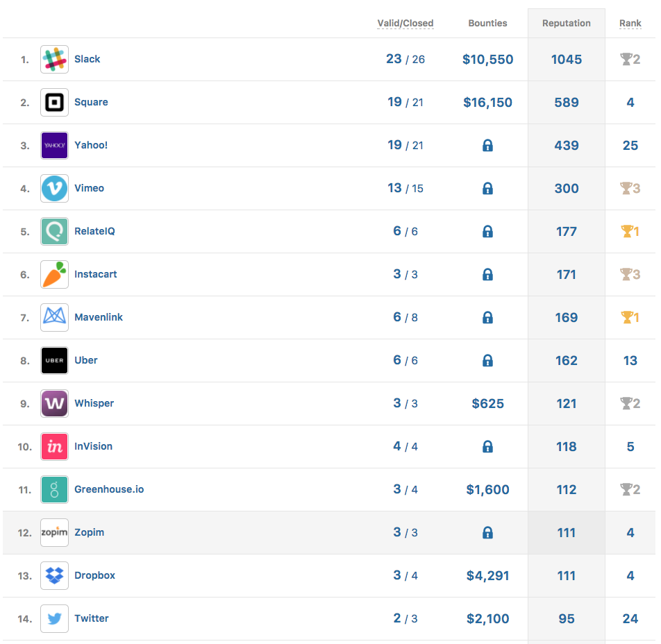Click the Slack logo icon
This screenshot has width=661, height=644.
pos(54,60)
